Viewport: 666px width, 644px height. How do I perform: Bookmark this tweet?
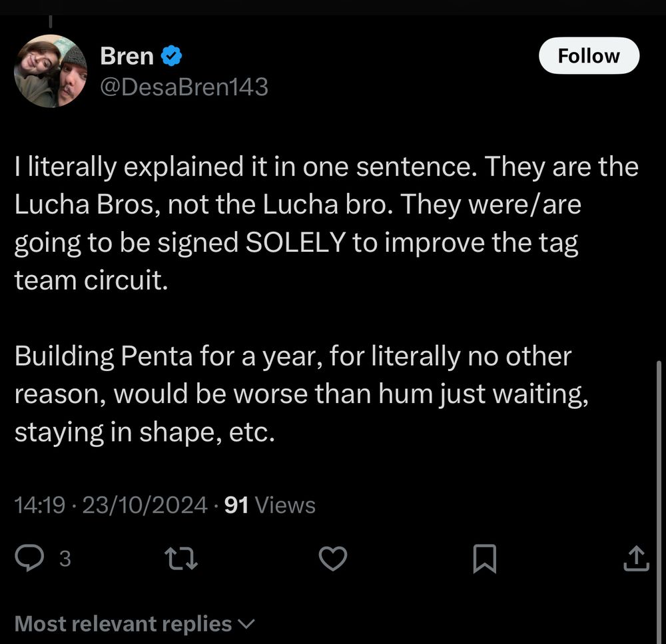point(484,558)
